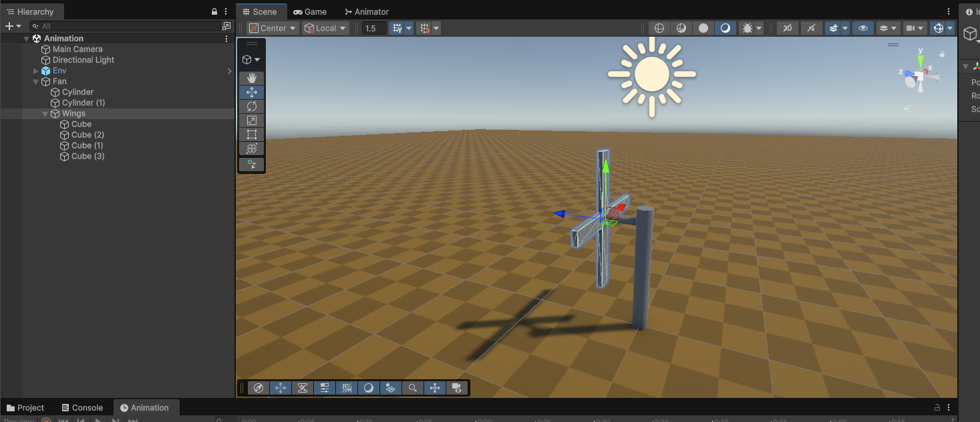The width and height of the screenshot is (980, 422).
Task: Select the Scene tab
Action: tap(261, 12)
